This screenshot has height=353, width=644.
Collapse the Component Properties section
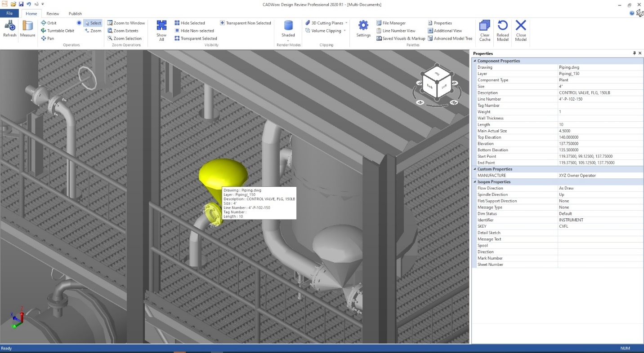[474, 61]
